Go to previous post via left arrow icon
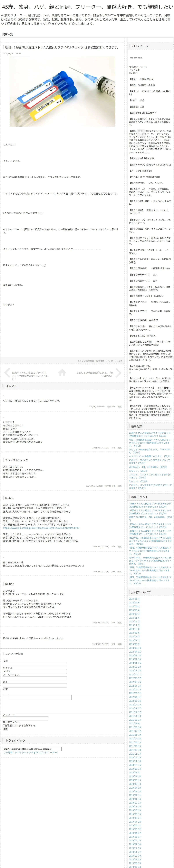Screen dimensions: 174x868 [x=7, y=372]
